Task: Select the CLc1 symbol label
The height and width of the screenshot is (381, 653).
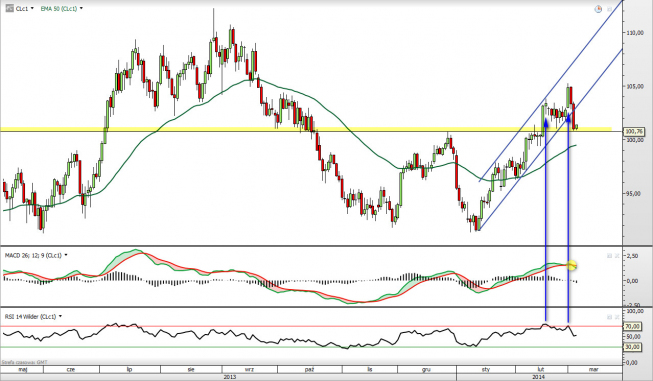Action: pos(22,8)
